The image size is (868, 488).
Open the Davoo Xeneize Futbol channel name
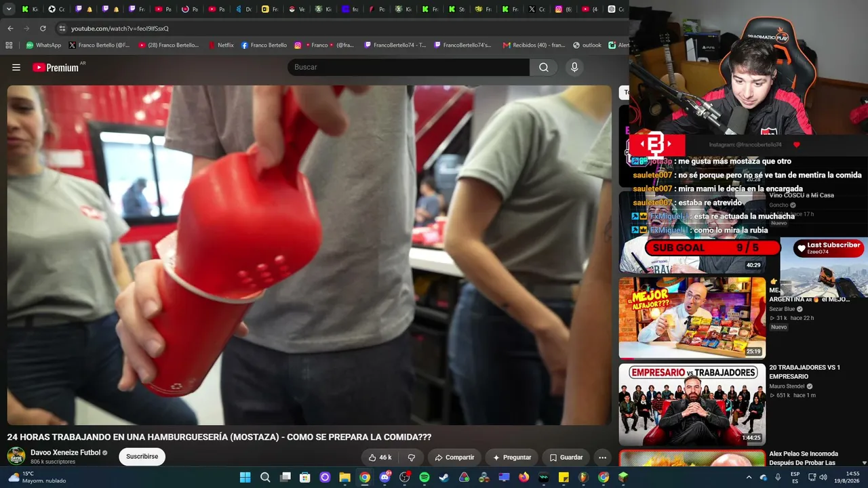pyautogui.click(x=65, y=453)
